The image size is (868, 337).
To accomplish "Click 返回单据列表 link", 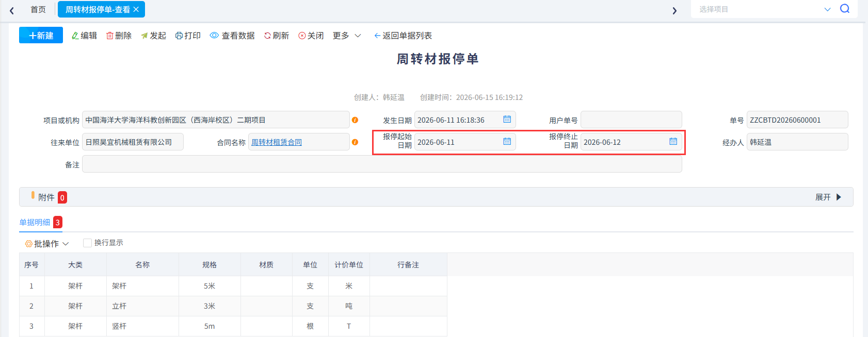I will (x=403, y=36).
